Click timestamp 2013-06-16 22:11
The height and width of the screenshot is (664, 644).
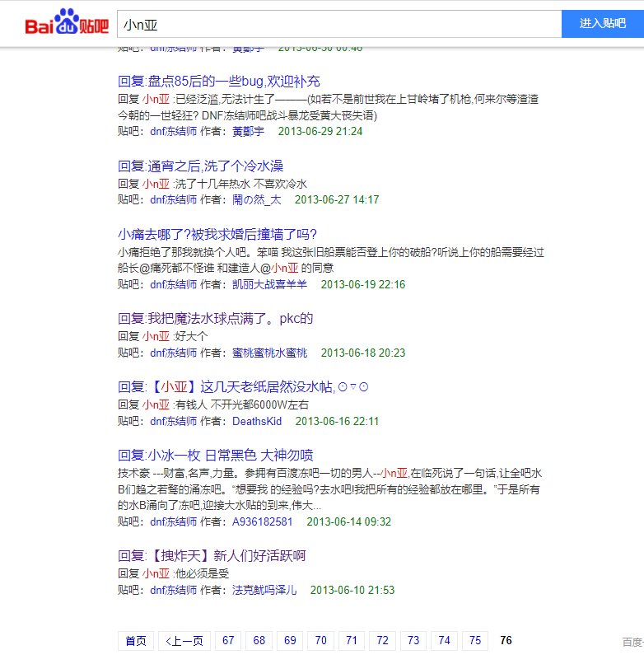[x=337, y=421]
